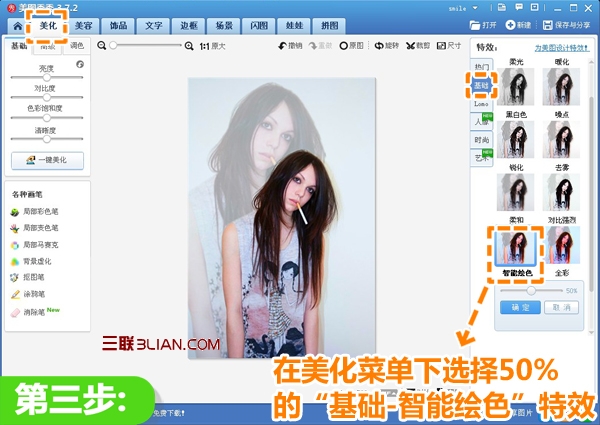Switch to the 拼图 tab
Viewport: 600px width, 425px height.
pyautogui.click(x=329, y=26)
